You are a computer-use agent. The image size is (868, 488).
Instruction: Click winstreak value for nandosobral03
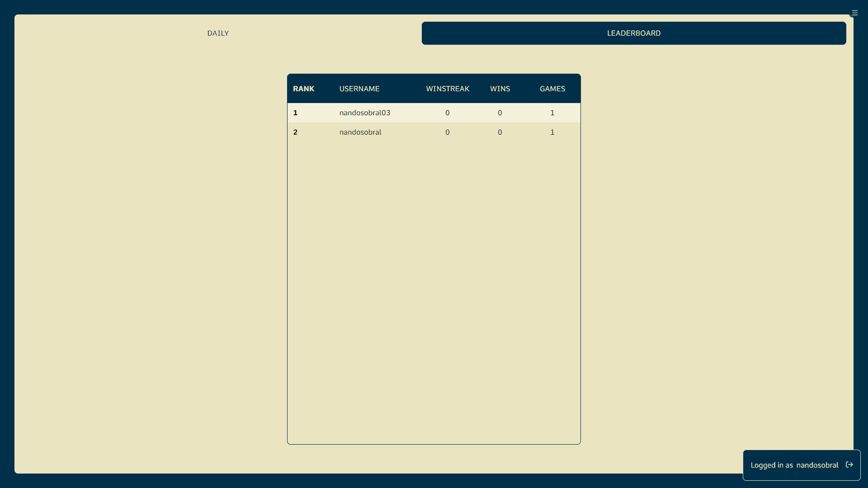[x=448, y=113]
